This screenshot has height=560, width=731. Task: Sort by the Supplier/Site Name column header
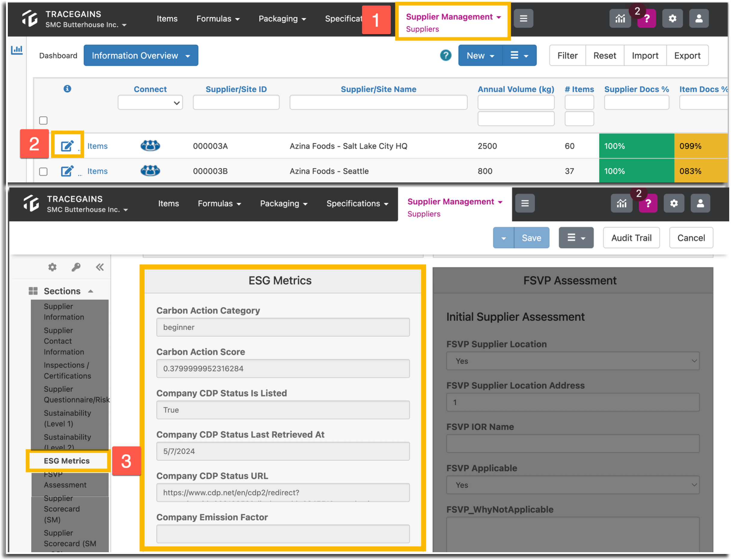378,89
